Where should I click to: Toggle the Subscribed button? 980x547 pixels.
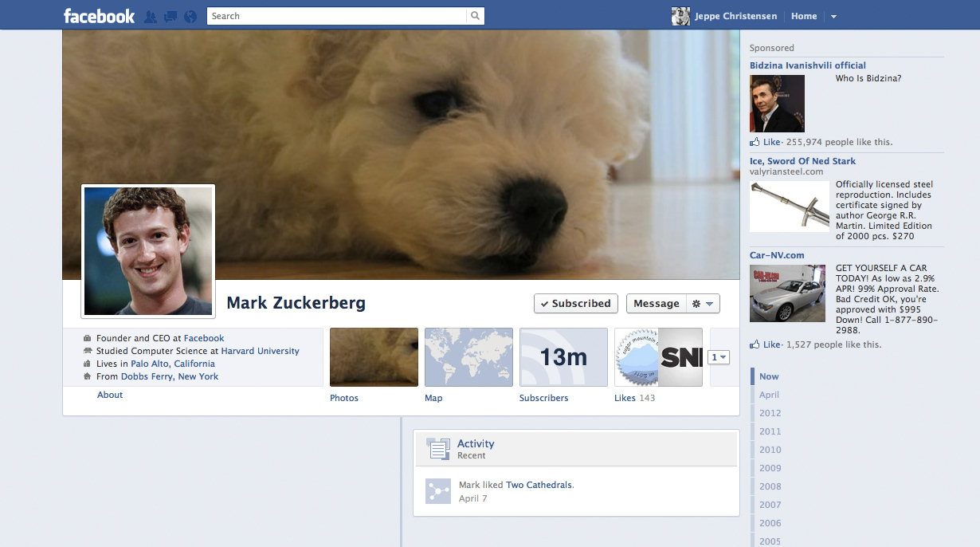pos(576,304)
